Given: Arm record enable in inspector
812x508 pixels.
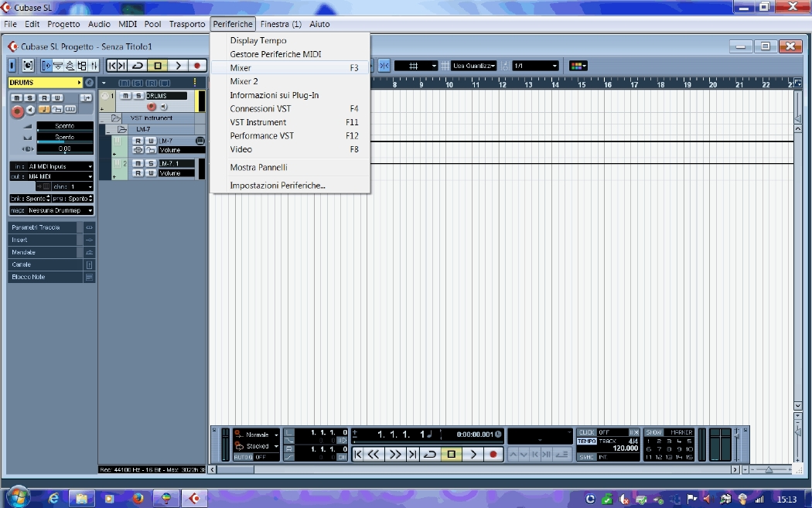Looking at the screenshot, I should pos(17,111).
